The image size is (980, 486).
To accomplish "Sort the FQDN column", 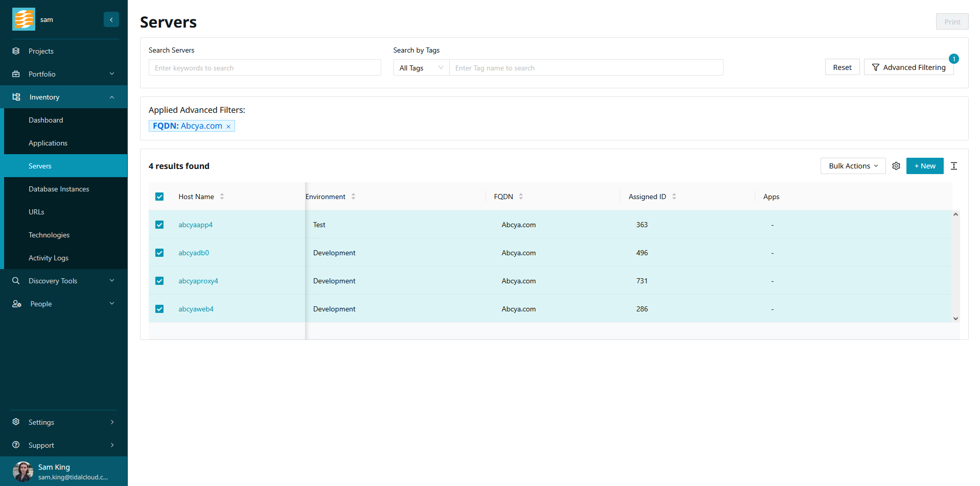I will click(521, 197).
